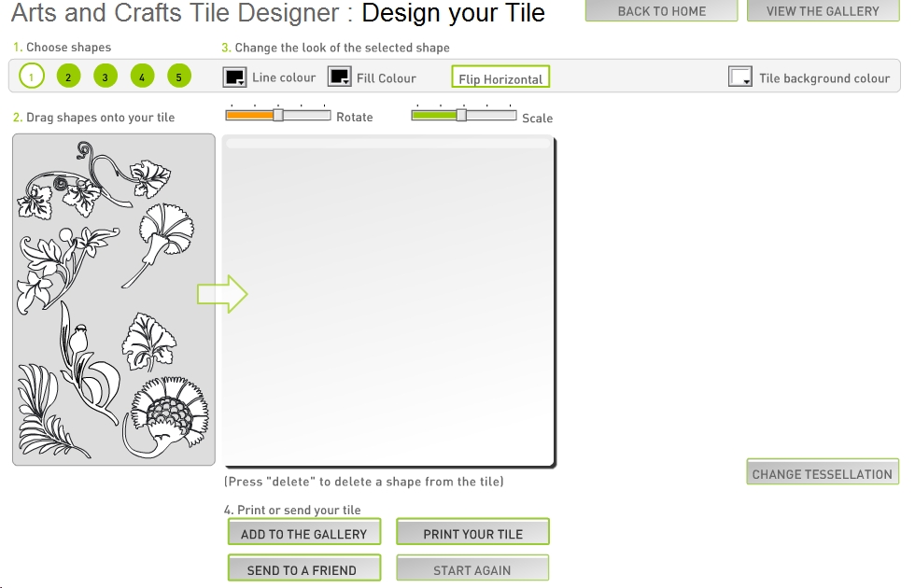Image resolution: width=915 pixels, height=588 pixels.
Task: Select shape set 1
Action: 32,77
